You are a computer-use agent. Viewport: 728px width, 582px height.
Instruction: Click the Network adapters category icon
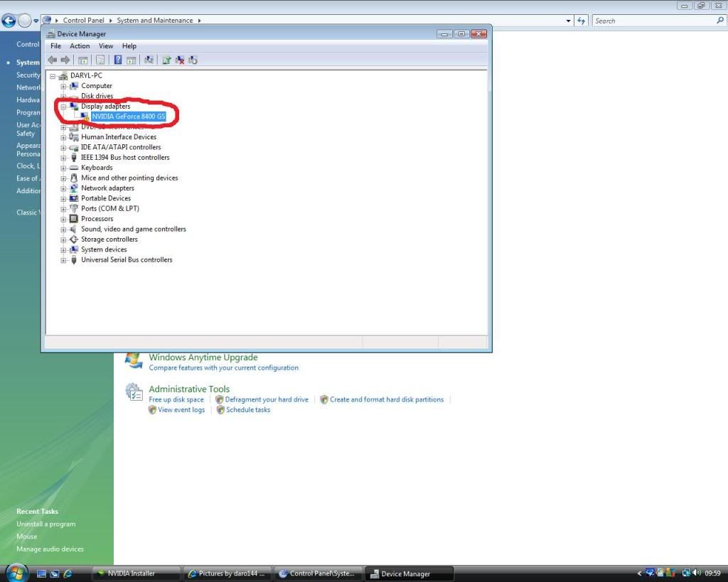coord(73,188)
